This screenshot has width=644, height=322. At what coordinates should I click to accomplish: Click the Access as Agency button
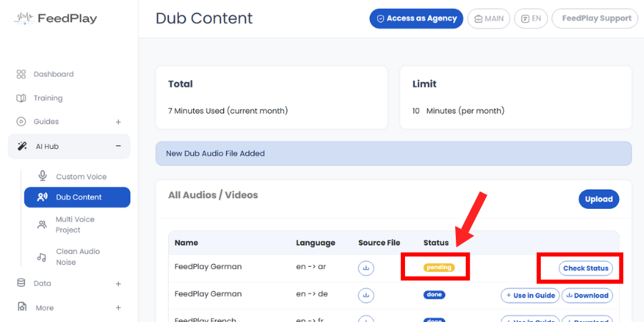416,19
